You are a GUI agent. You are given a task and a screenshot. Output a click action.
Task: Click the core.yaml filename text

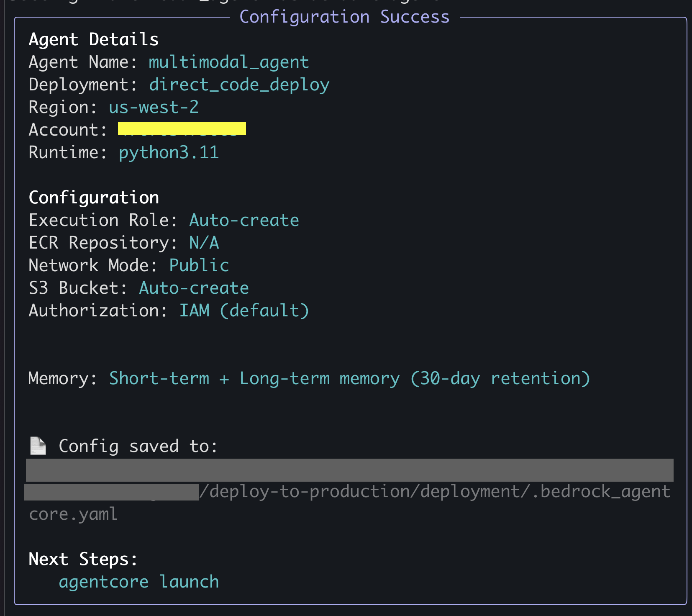tap(73, 514)
